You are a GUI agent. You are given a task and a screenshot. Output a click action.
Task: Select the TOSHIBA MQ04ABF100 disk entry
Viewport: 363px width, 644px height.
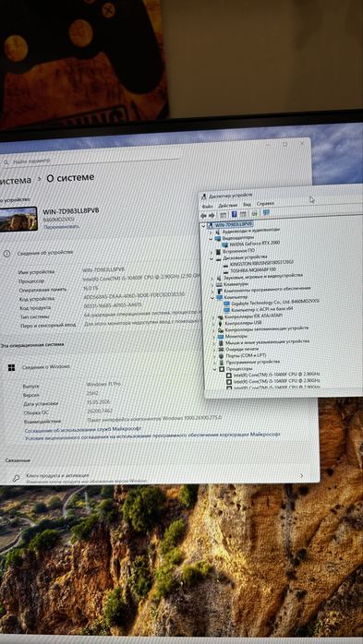pos(253,269)
